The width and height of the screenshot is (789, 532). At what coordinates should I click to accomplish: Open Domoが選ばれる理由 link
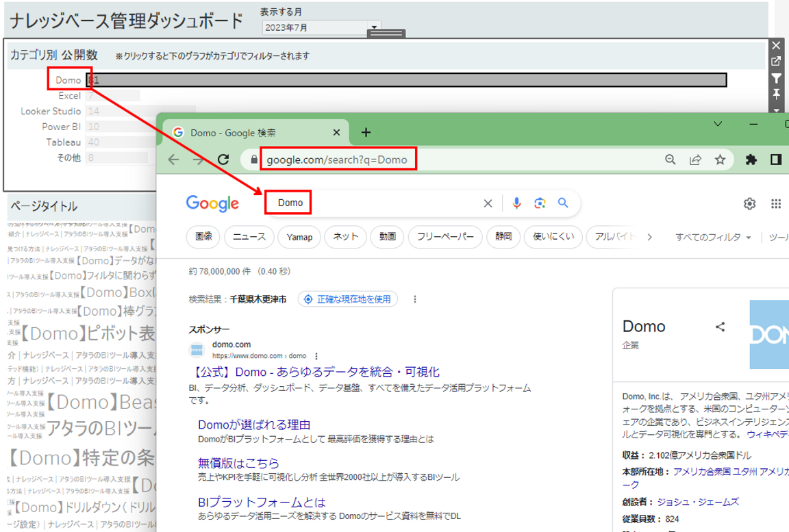pos(254,425)
